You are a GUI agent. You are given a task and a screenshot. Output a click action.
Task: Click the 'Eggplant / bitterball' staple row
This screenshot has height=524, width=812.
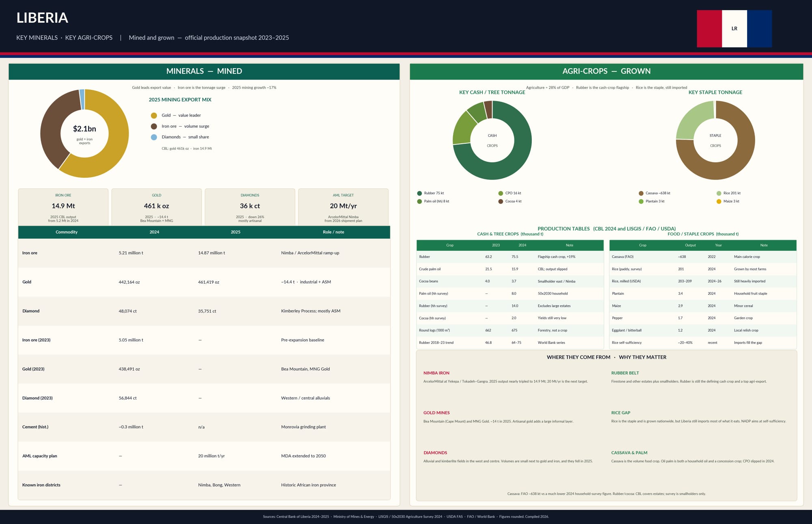click(x=703, y=330)
